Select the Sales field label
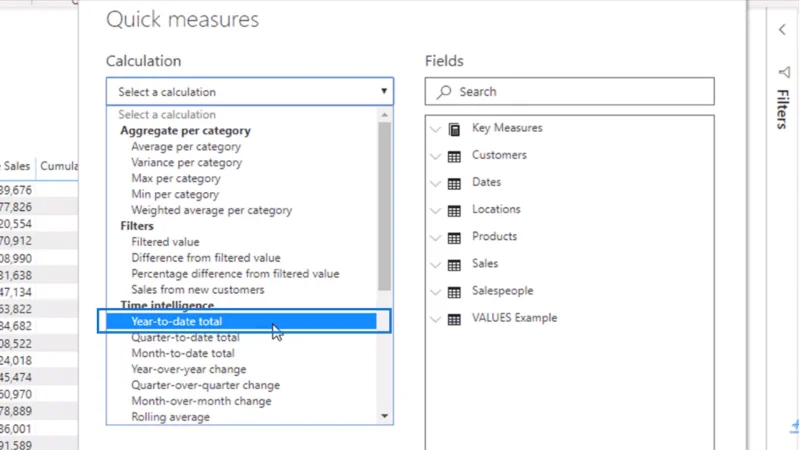The image size is (800, 450). (485, 263)
